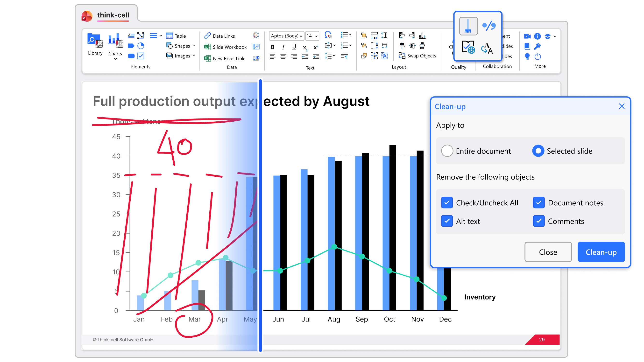Click the blue vertical comparison slider handle
This screenshot has width=644, height=362.
260,215
